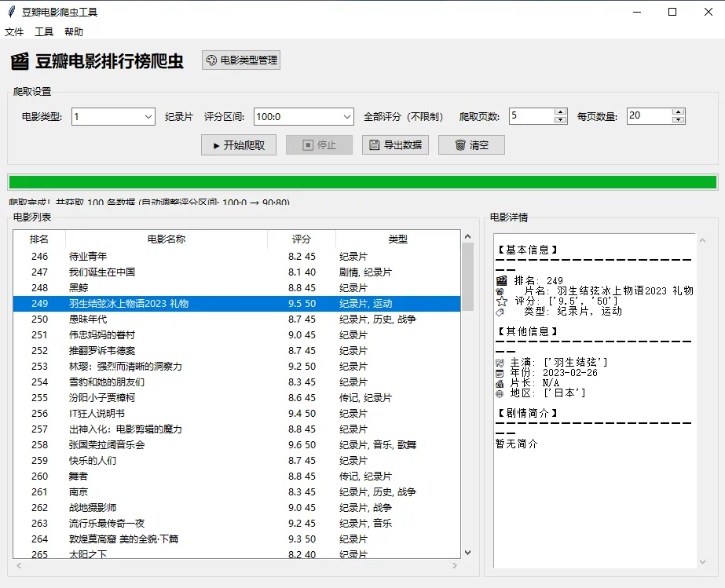Click left arrow of horizontal list scrollbar
The height and width of the screenshot is (588, 725).
[19, 565]
